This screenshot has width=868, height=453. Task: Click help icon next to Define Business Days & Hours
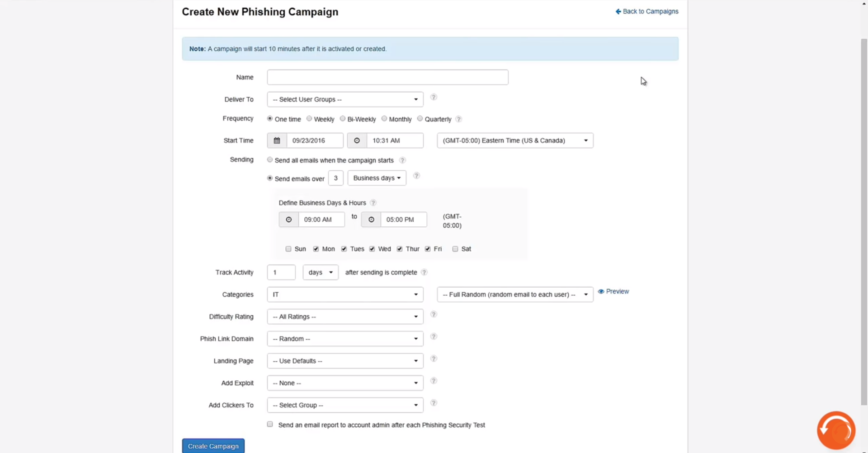point(373,203)
